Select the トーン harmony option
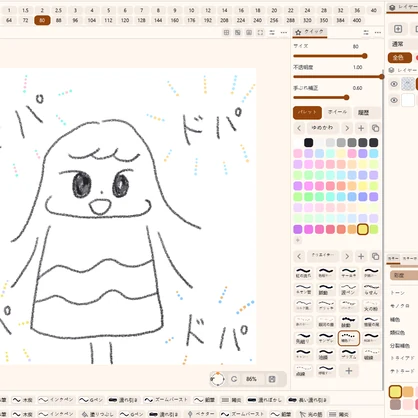Image resolution: width=418 pixels, height=418 pixels. (397, 293)
